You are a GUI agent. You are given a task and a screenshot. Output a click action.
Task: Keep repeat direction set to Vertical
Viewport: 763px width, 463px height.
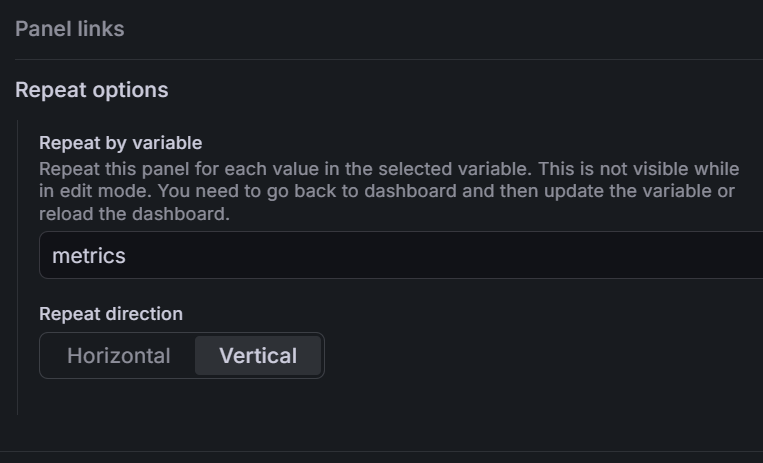(258, 356)
